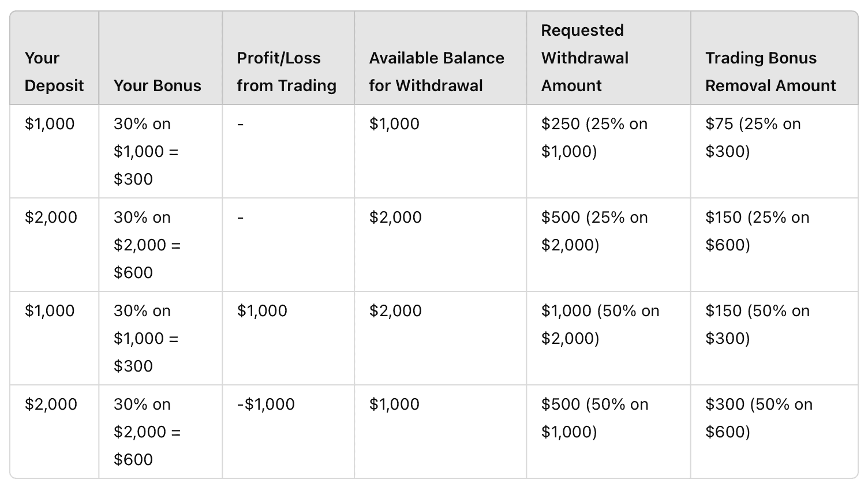Image resolution: width=868 pixels, height=487 pixels.
Task: Select the "$1,000" trading profit cell
Action: pos(262,310)
